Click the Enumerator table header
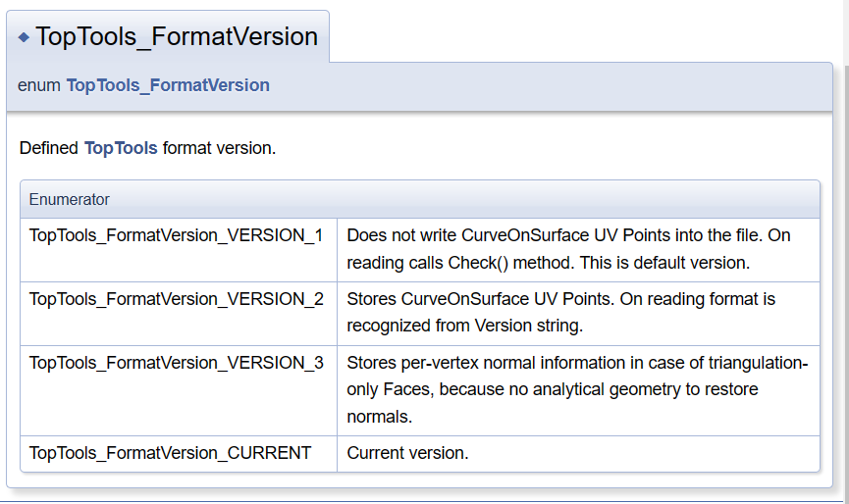The width and height of the screenshot is (849, 504). pyautogui.click(x=70, y=199)
